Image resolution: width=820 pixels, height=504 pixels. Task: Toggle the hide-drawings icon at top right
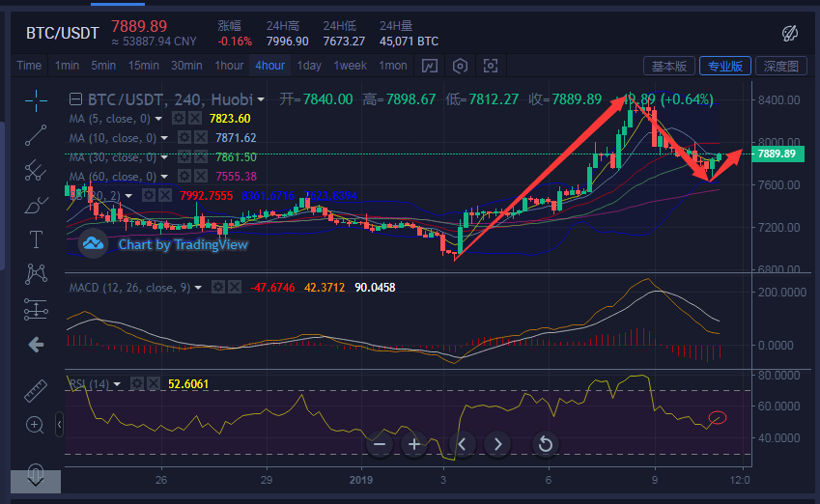789,33
